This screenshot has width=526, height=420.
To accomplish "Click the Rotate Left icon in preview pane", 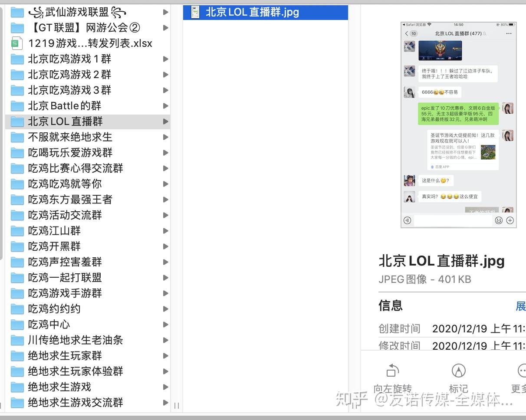I will pyautogui.click(x=392, y=371).
